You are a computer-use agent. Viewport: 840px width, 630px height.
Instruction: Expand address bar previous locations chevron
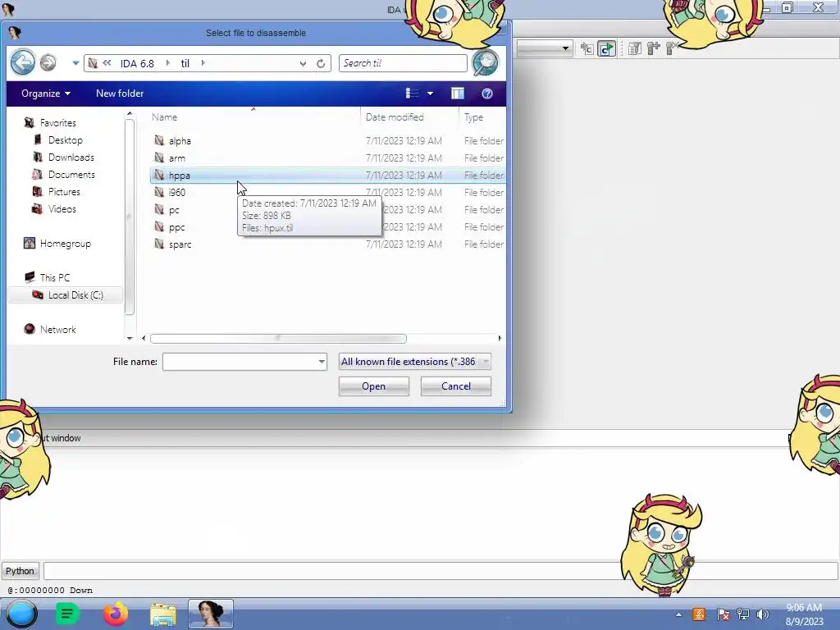304,63
